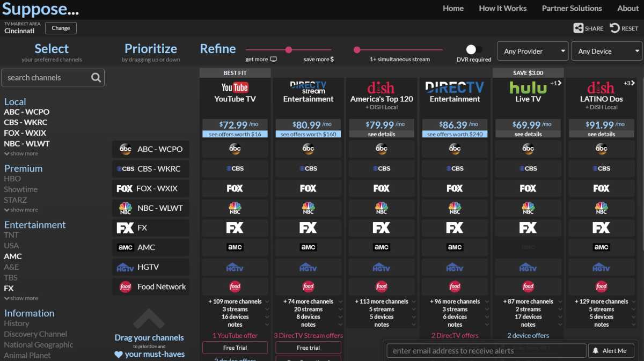This screenshot has height=361, width=644.
Task: Click the get more / save more slider handle
Action: tap(289, 50)
